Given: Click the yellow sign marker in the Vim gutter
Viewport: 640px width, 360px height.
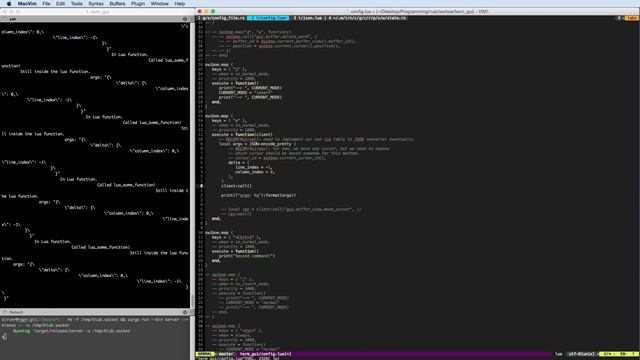Looking at the screenshot, I should point(201,186).
